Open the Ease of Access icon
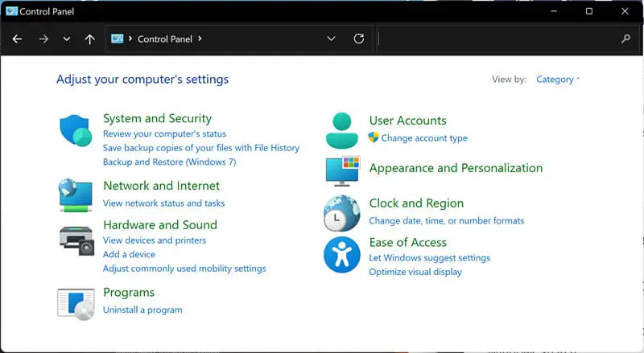Image resolution: width=644 pixels, height=353 pixels. [x=341, y=254]
